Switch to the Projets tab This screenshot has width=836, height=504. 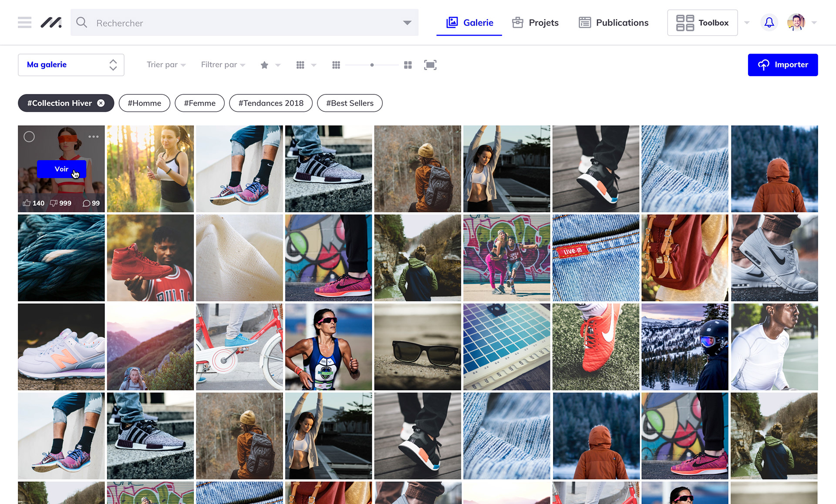pyautogui.click(x=535, y=23)
